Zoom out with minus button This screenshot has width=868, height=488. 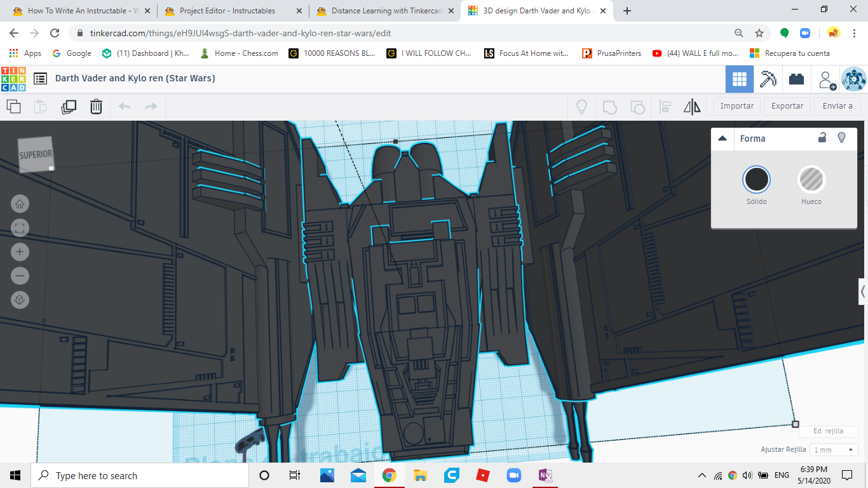tap(20, 276)
